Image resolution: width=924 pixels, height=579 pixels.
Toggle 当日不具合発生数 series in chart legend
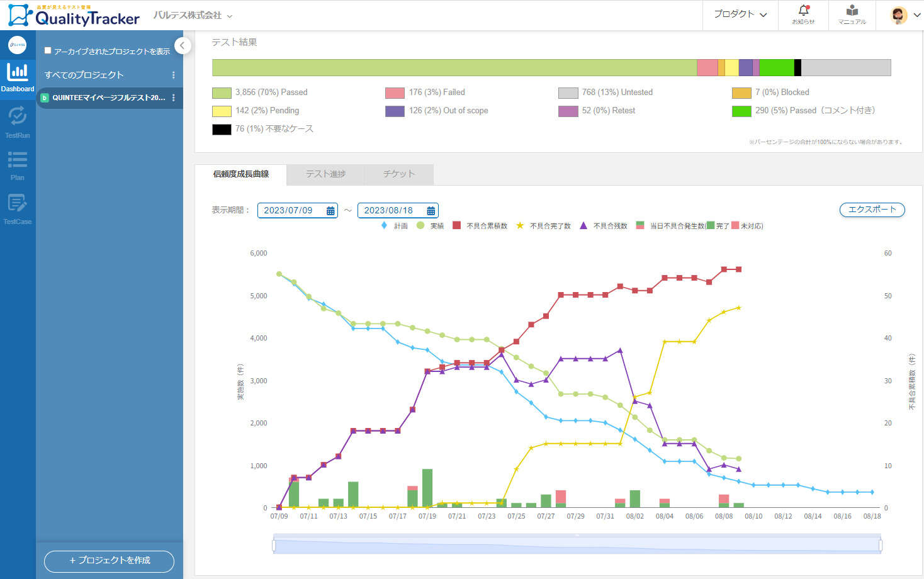pos(699,226)
